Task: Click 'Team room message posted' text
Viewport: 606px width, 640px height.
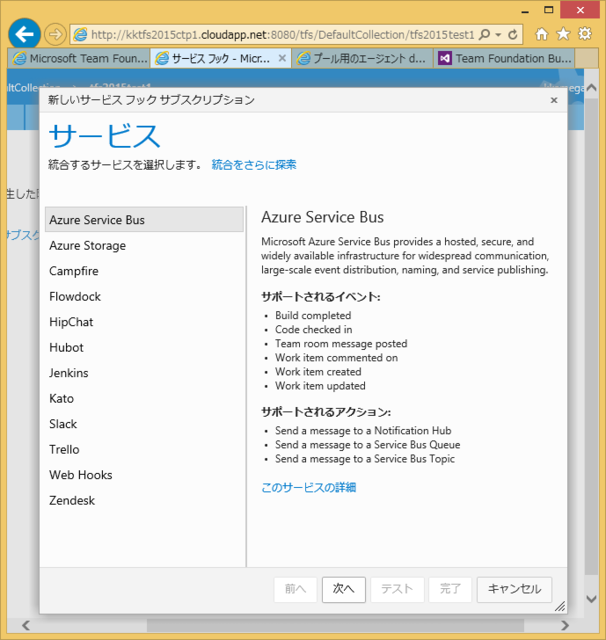Action: (x=341, y=344)
